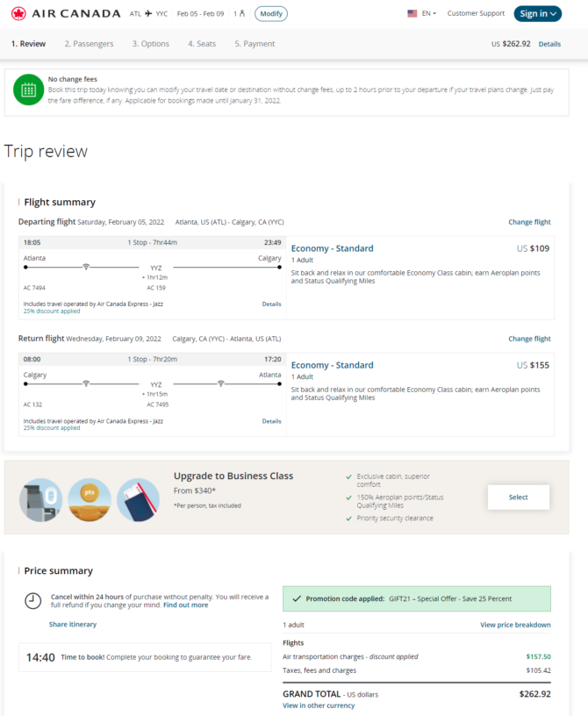Click the US flag language icon
Image resolution: width=588 pixels, height=716 pixels.
coord(412,13)
